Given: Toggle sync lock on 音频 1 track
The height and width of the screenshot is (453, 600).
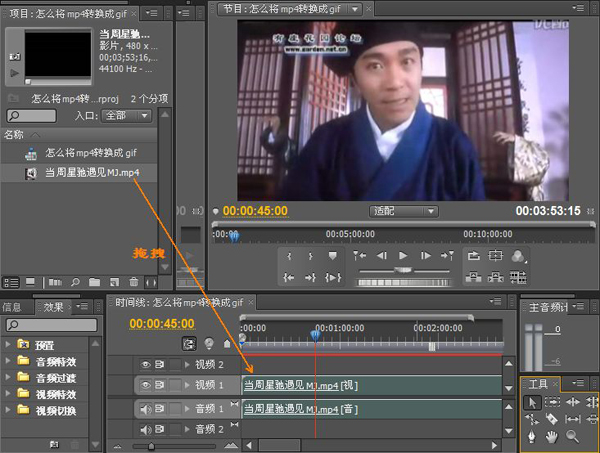Looking at the screenshot, I should [x=160, y=409].
